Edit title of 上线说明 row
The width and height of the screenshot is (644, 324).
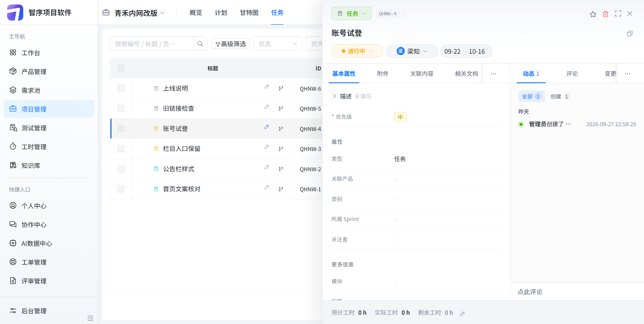point(267,87)
